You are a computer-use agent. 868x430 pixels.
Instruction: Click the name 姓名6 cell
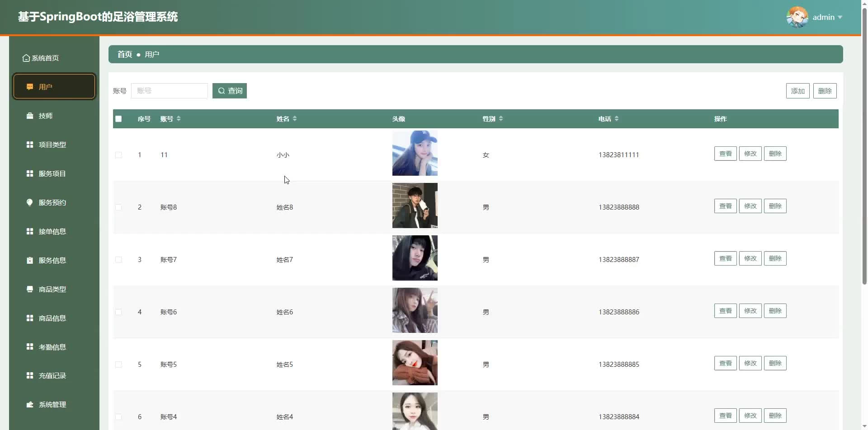(x=285, y=312)
